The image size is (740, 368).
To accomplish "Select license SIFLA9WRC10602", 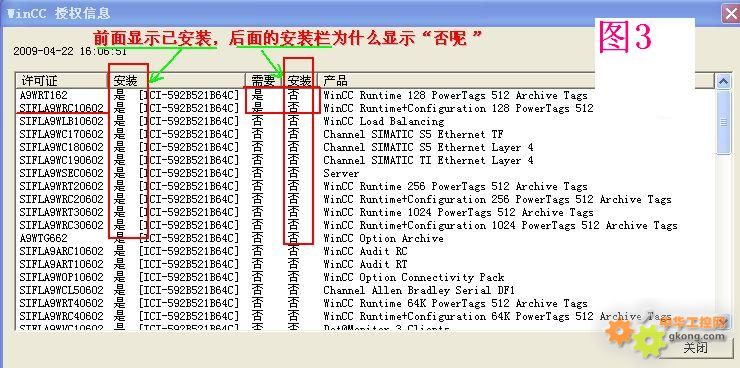I will (365, 108).
